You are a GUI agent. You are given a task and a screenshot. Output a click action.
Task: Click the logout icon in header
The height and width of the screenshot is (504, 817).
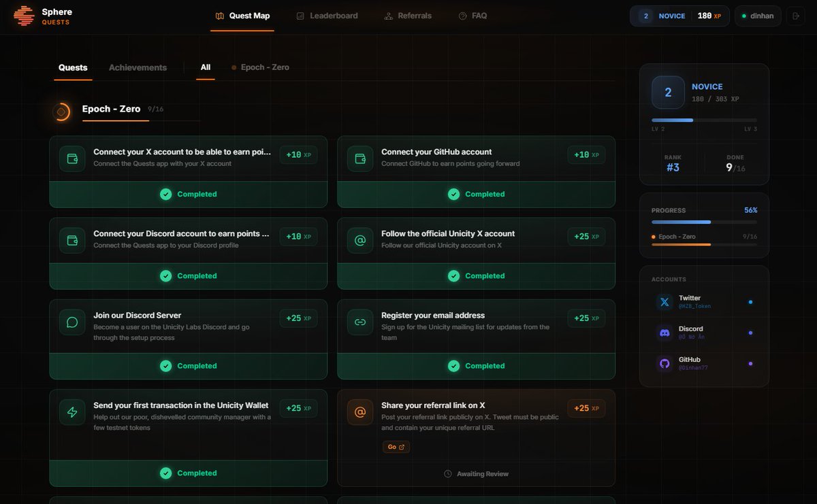[795, 16]
